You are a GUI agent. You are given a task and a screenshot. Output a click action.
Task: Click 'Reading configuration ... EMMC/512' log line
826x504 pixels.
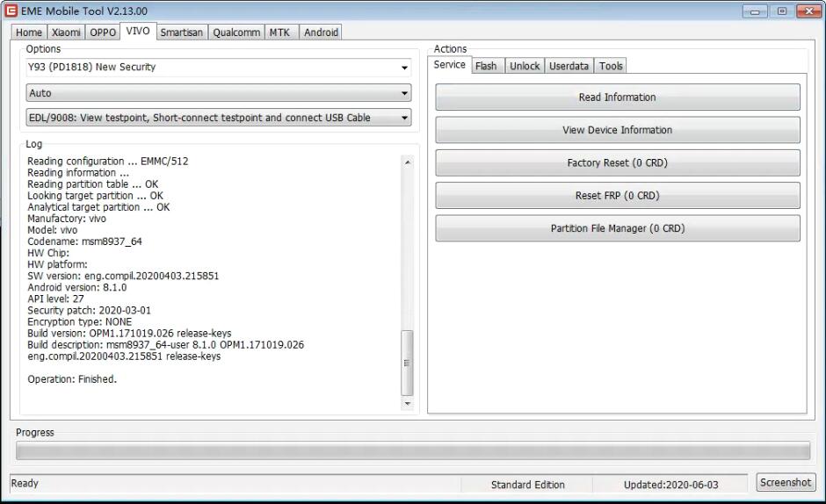(108, 162)
